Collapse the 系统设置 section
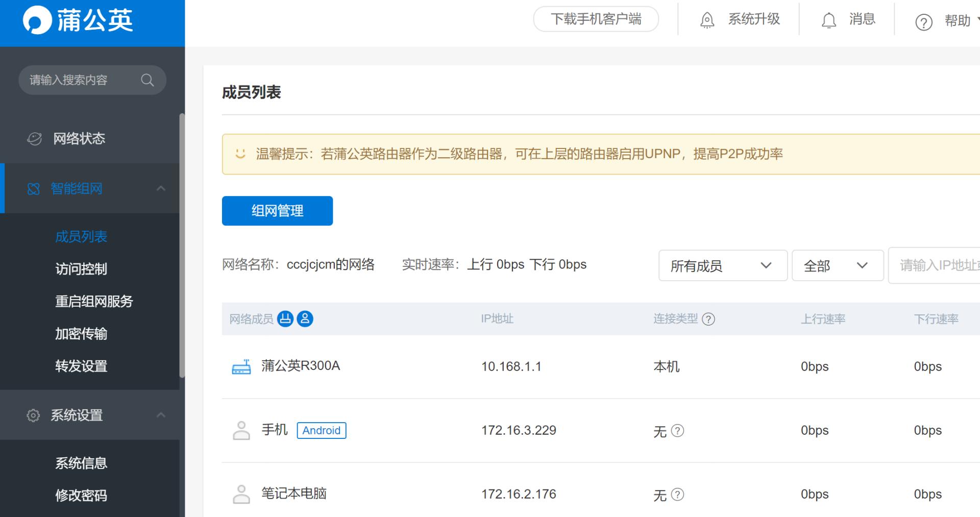 [161, 415]
